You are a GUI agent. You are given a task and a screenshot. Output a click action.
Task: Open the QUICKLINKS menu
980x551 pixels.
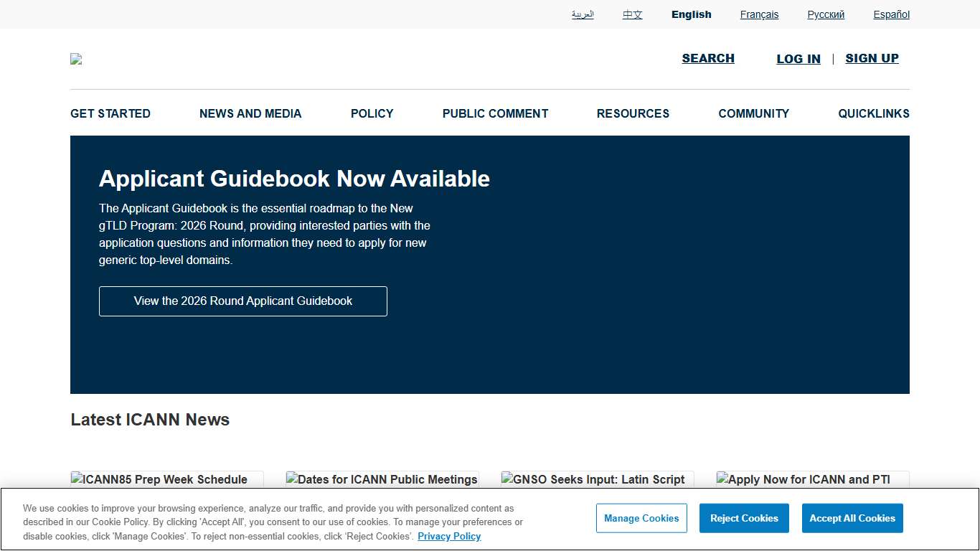pyautogui.click(x=873, y=113)
